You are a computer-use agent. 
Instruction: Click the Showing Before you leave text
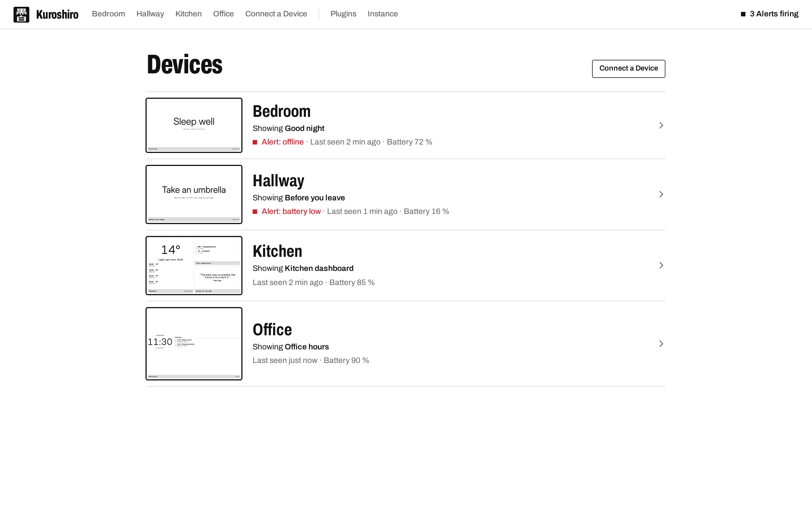pos(299,198)
